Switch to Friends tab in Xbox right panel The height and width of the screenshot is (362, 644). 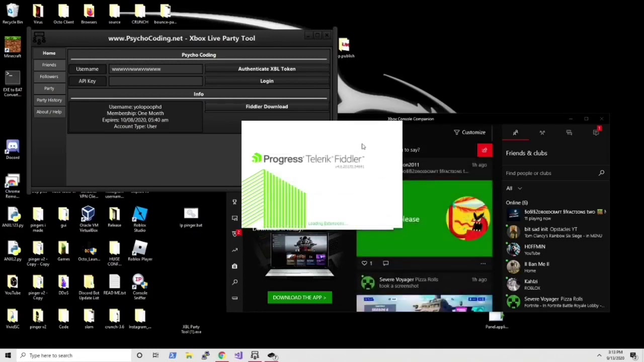tap(515, 133)
